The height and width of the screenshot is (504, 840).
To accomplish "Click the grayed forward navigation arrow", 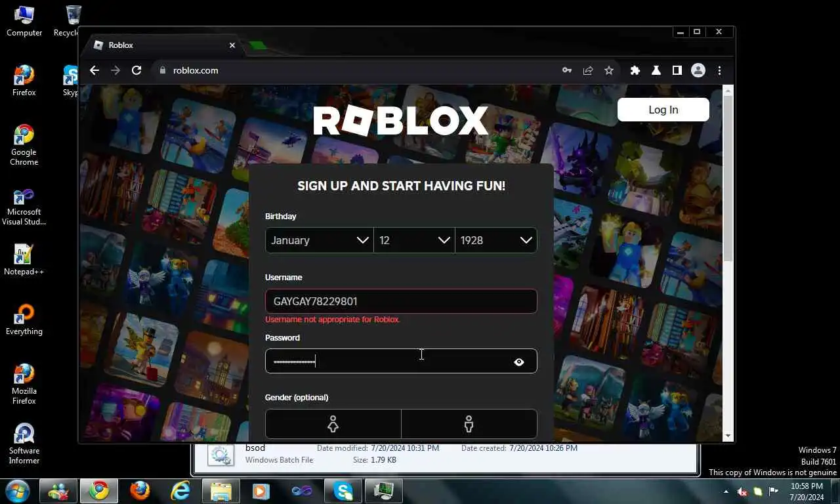I will pos(115,70).
